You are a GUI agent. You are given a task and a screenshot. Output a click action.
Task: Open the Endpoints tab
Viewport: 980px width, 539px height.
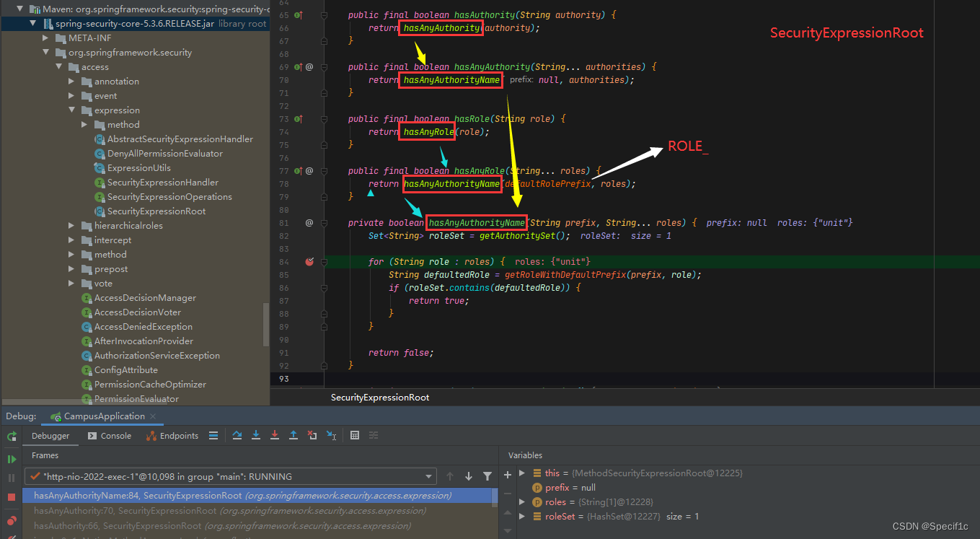pos(177,435)
